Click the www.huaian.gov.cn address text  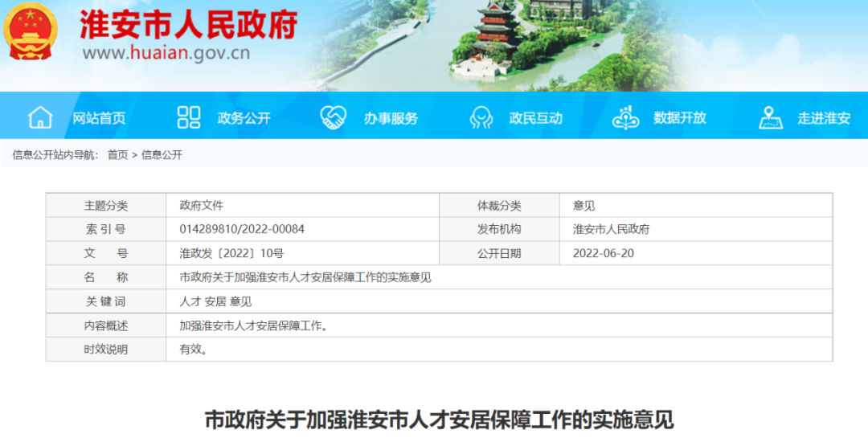(x=166, y=54)
